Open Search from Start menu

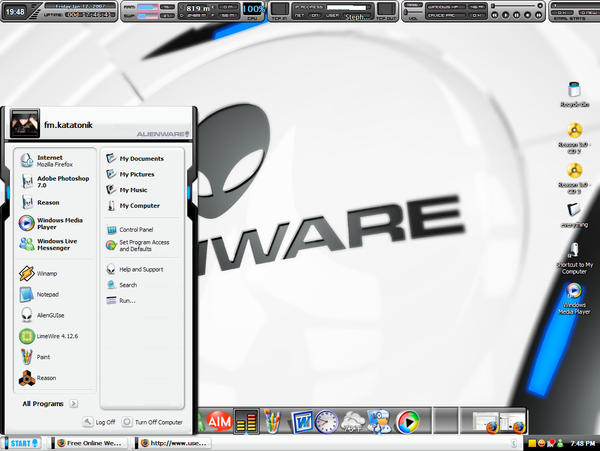click(122, 285)
